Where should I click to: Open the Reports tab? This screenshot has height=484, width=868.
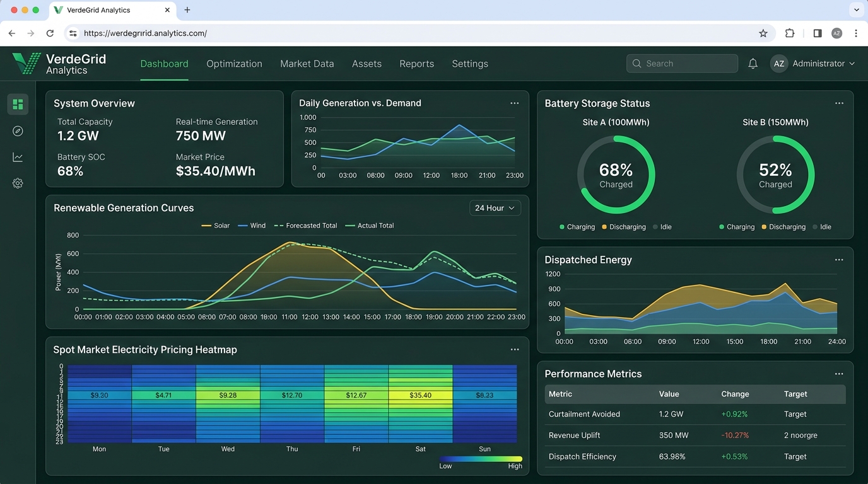(416, 64)
